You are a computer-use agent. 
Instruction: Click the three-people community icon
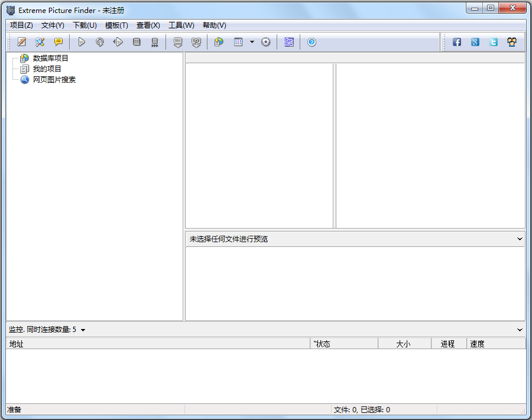(x=512, y=42)
